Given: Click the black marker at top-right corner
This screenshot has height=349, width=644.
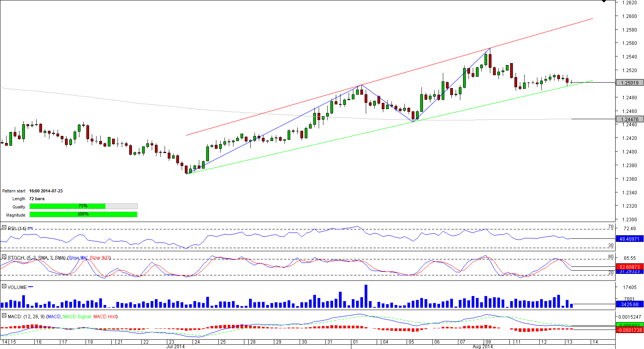Looking at the screenshot, I should [604, 1].
